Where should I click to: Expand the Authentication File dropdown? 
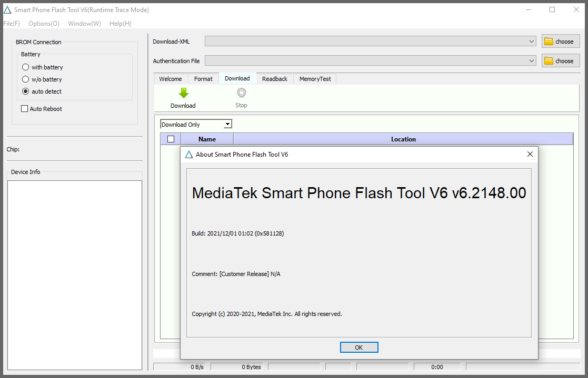click(532, 61)
